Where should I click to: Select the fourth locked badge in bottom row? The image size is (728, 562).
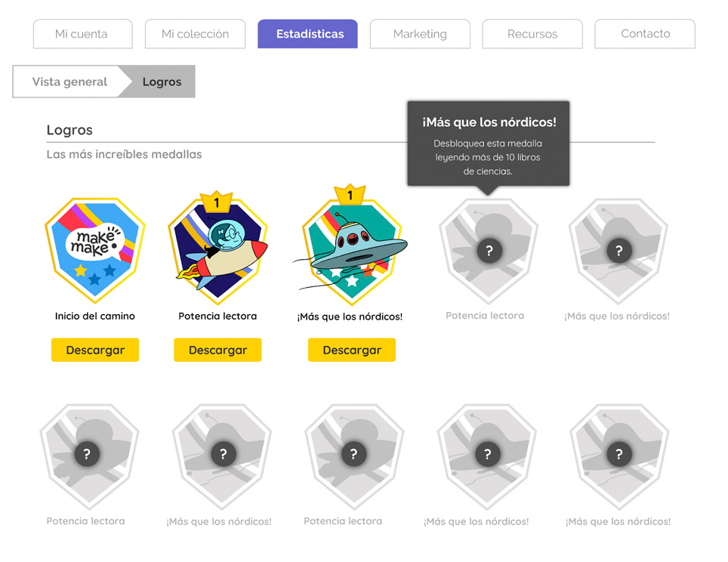pos(487,454)
